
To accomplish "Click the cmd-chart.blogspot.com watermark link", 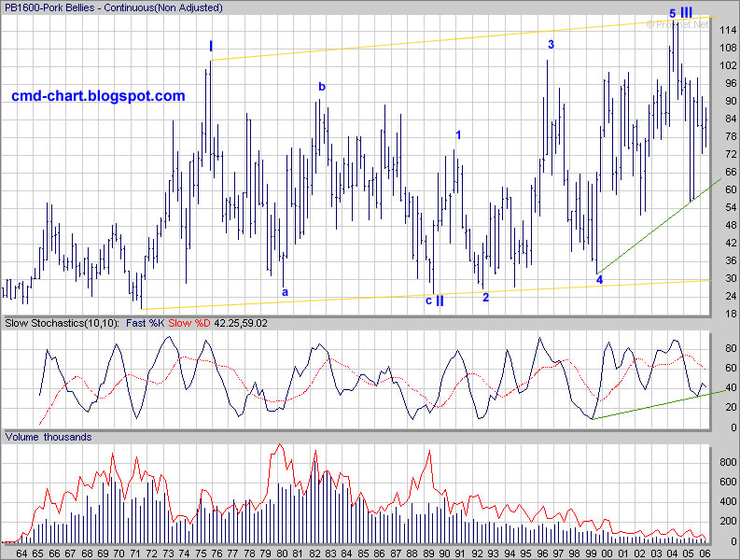I will point(98,96).
